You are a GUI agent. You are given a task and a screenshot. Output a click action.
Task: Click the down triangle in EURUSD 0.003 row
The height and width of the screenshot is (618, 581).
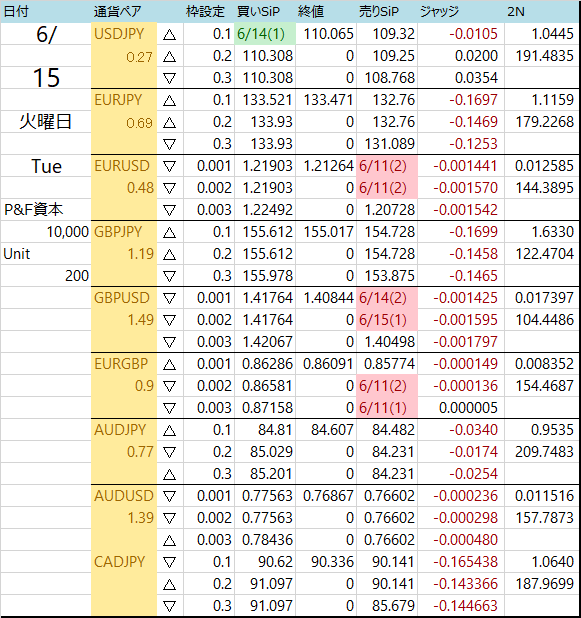(169, 210)
